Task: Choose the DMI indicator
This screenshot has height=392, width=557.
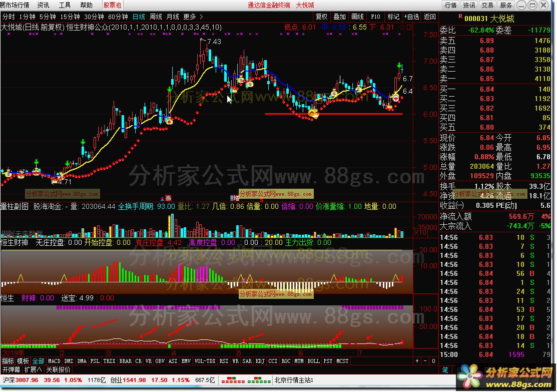Action: pos(69,361)
